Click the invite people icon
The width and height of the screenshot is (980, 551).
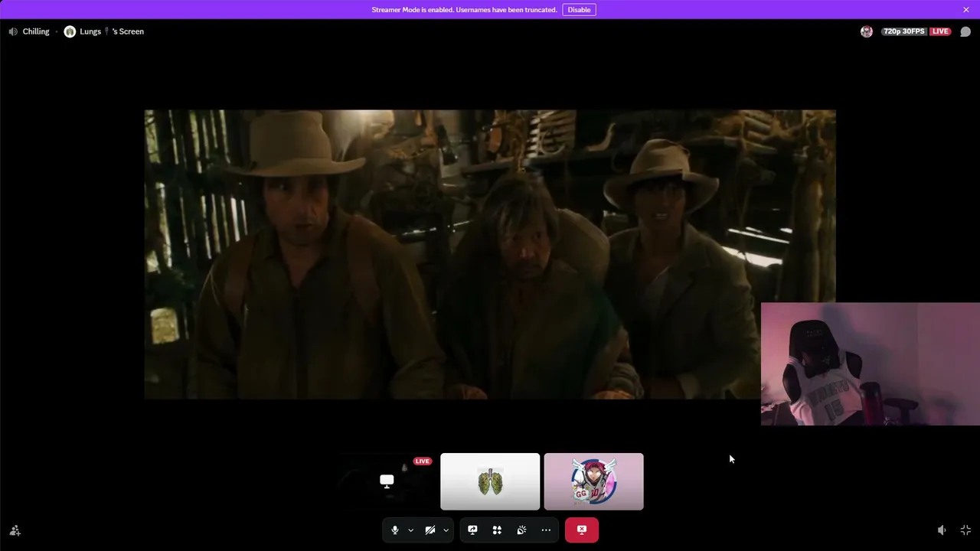pos(15,530)
